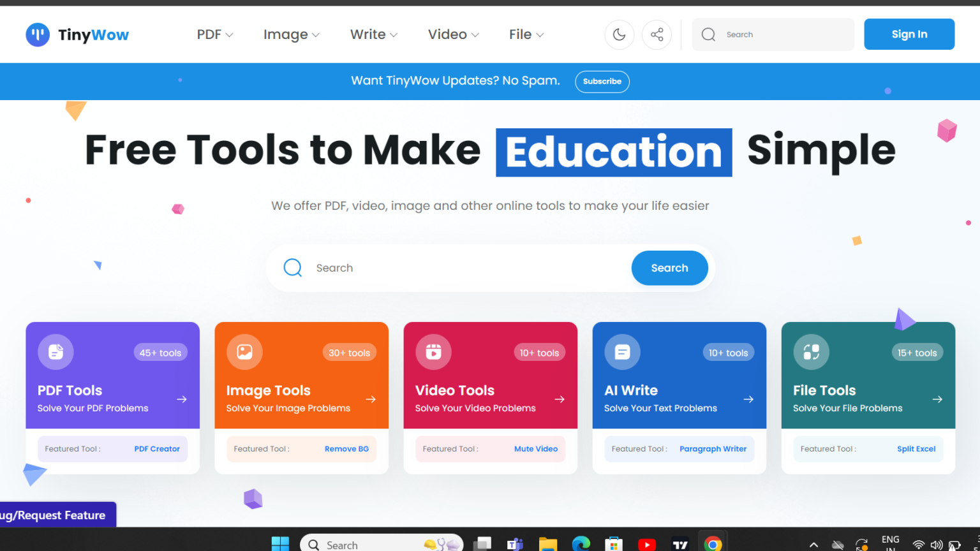Click the magnifier icon in hero search

tap(292, 268)
